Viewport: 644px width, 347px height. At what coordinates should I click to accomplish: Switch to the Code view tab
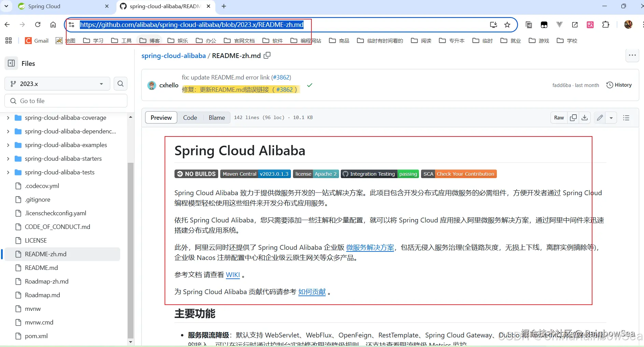(190, 118)
